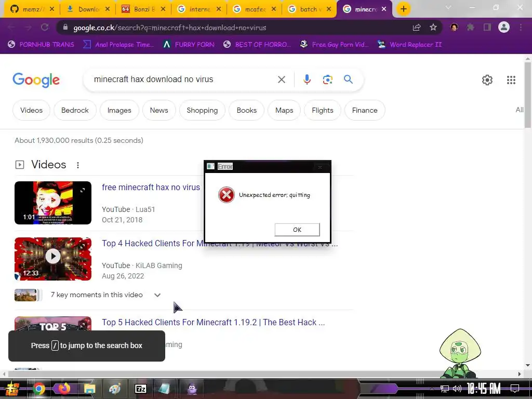Reload the page in Chrome
Screen dimensions: 532x399
point(45,28)
